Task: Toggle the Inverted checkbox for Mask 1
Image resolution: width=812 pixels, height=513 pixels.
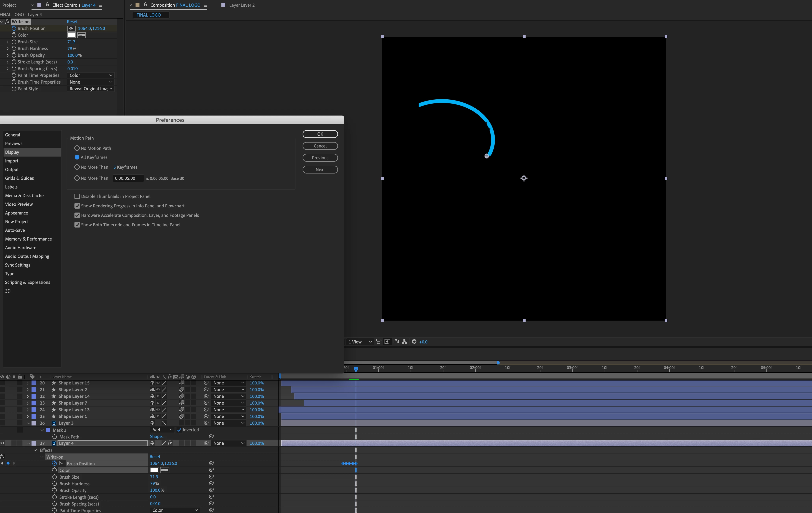Action: click(x=179, y=430)
